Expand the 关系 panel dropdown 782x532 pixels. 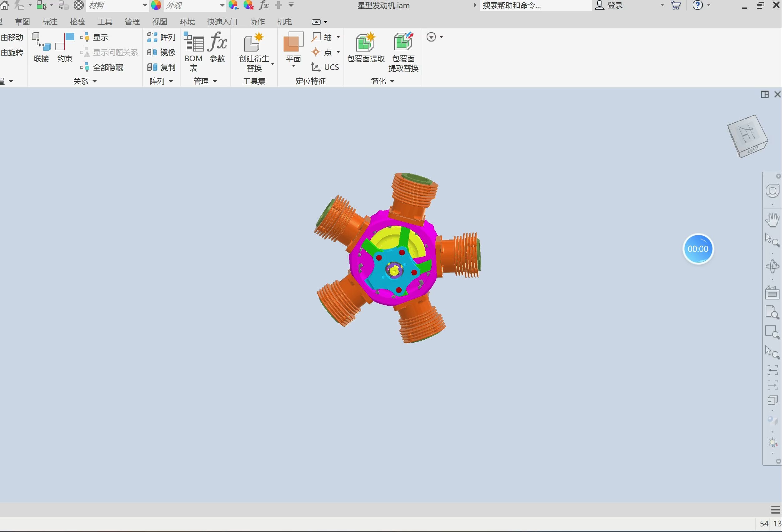[x=95, y=81]
